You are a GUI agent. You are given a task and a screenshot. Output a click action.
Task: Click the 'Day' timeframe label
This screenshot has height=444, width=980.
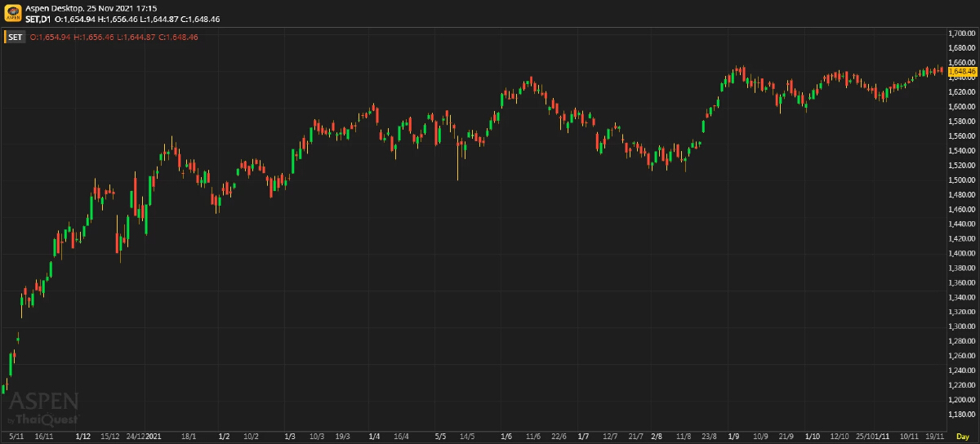coord(963,437)
